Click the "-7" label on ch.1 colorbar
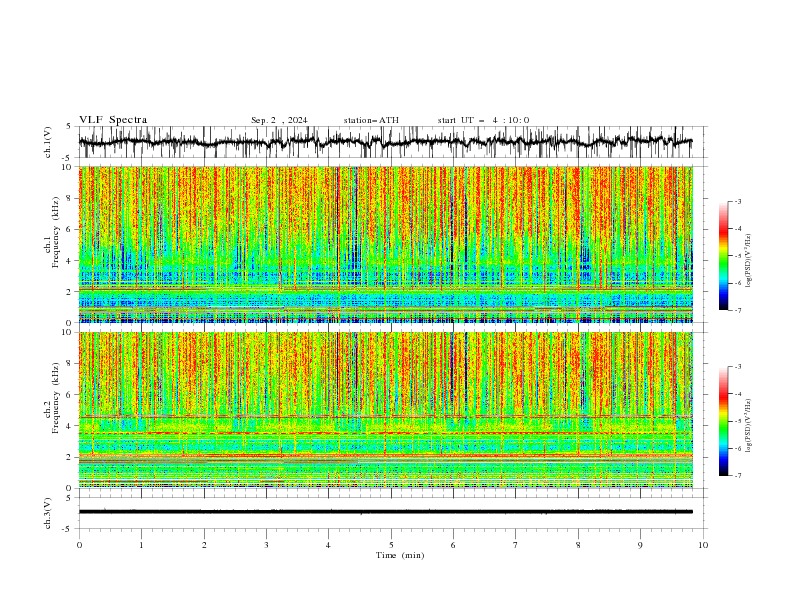The image size is (792, 612). 738,310
